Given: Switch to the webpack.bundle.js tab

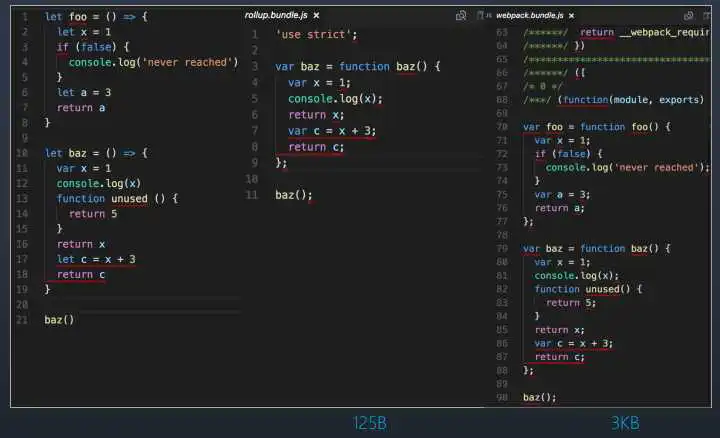Looking at the screenshot, I should pyautogui.click(x=529, y=16).
